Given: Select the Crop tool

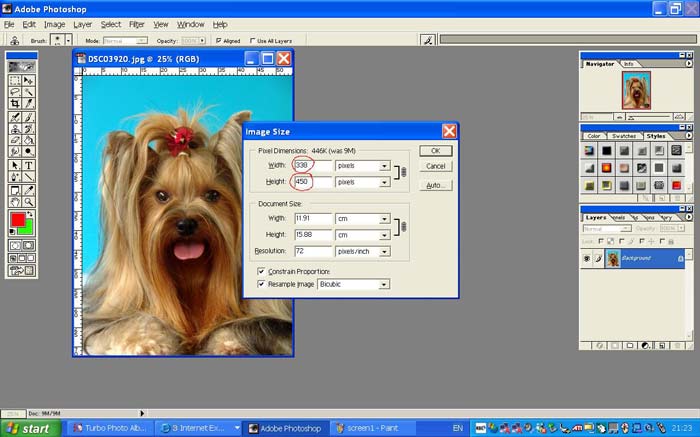Looking at the screenshot, I should point(15,104).
